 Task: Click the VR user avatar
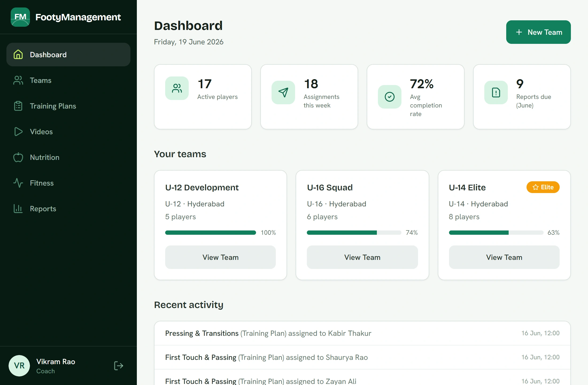19,366
